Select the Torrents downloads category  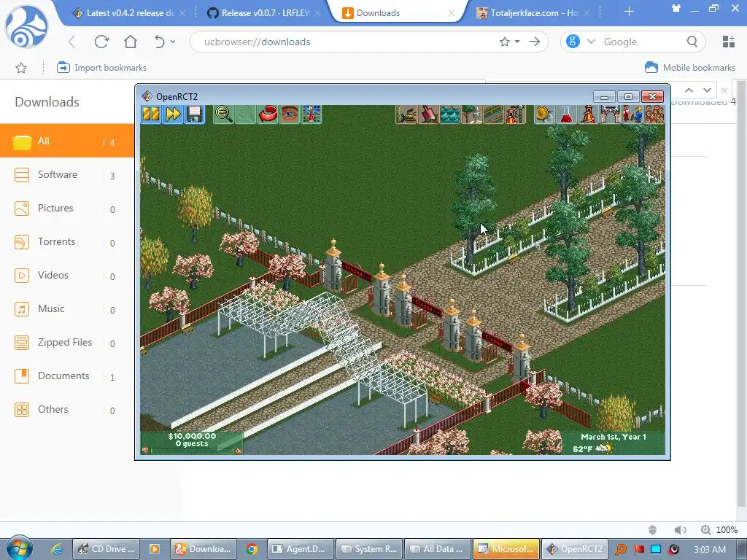[67, 242]
